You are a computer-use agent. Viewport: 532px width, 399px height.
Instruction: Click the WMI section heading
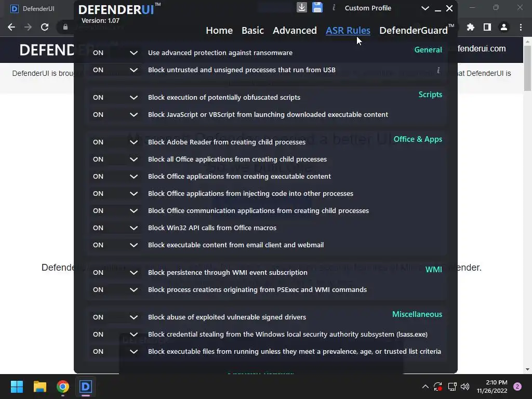click(434, 270)
